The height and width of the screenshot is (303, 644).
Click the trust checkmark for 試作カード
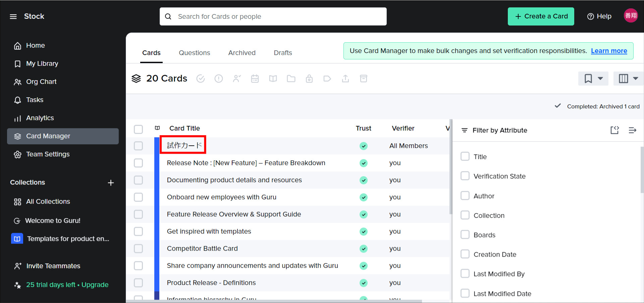click(x=364, y=146)
